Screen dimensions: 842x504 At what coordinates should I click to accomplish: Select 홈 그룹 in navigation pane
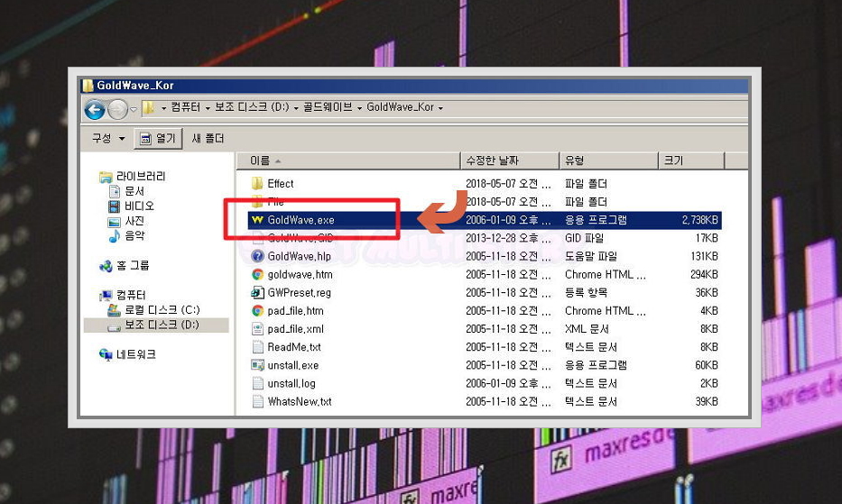point(133,265)
